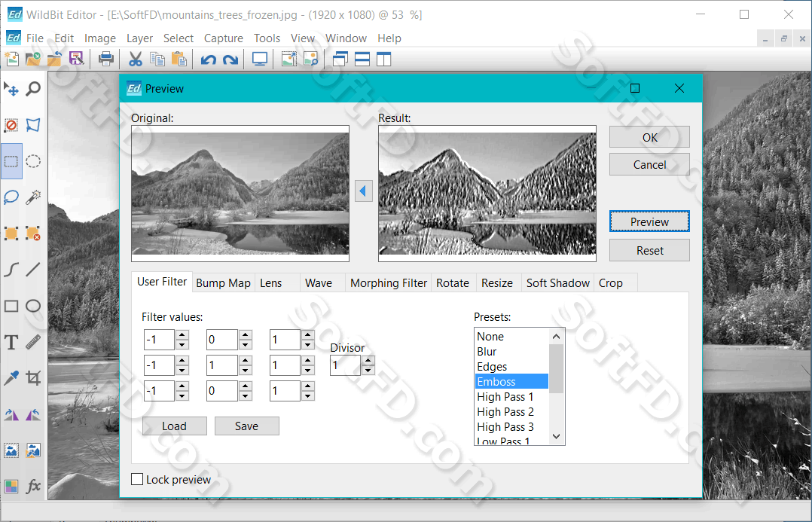Viewport: 812px width, 522px height.
Task: Select the Ellipse shape tool
Action: tap(33, 306)
